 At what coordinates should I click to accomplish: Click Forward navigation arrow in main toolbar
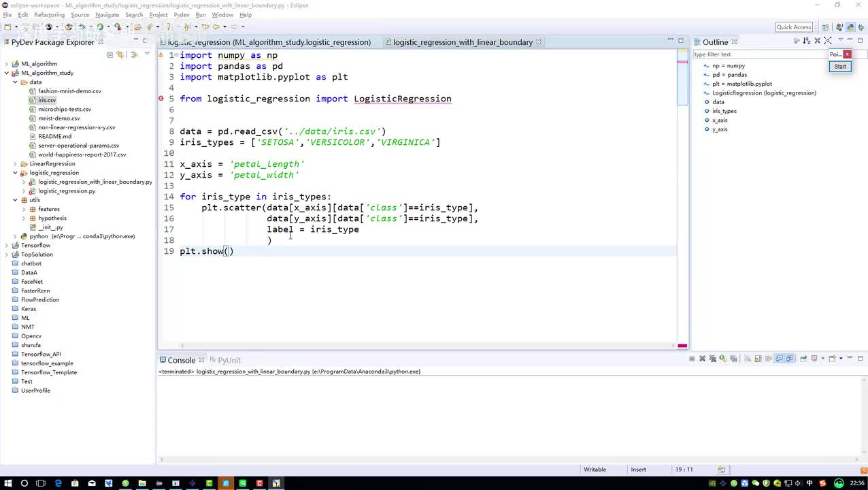[233, 27]
